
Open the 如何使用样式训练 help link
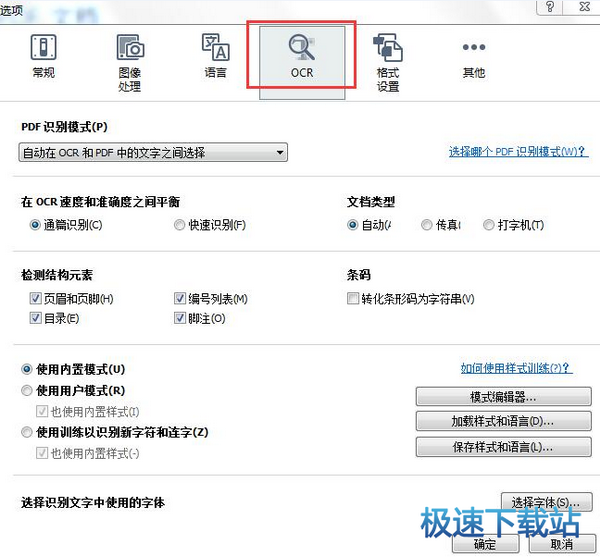(516, 368)
